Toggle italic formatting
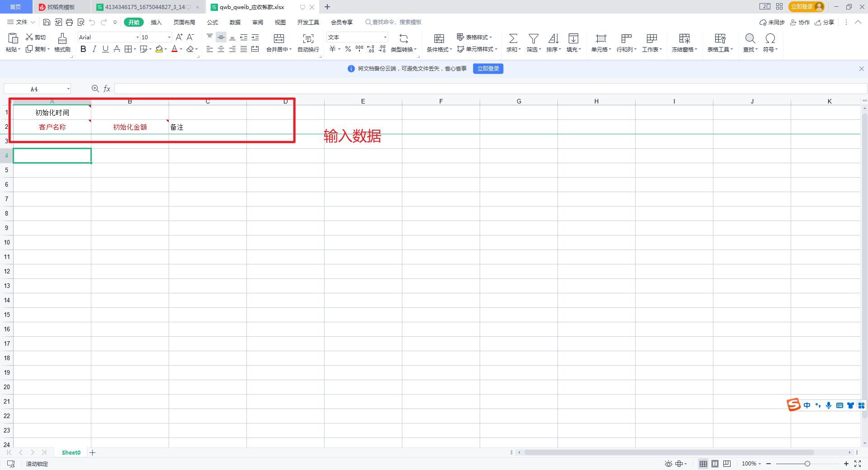 tap(94, 49)
